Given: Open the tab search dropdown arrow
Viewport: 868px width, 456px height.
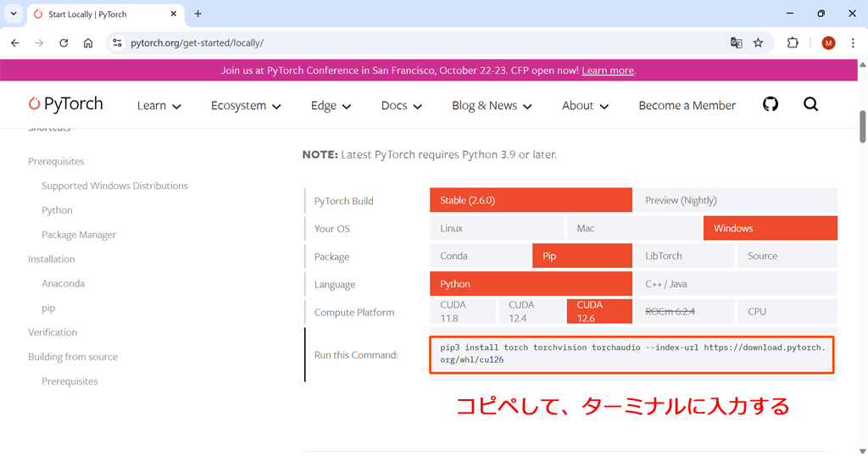Looking at the screenshot, I should point(14,14).
